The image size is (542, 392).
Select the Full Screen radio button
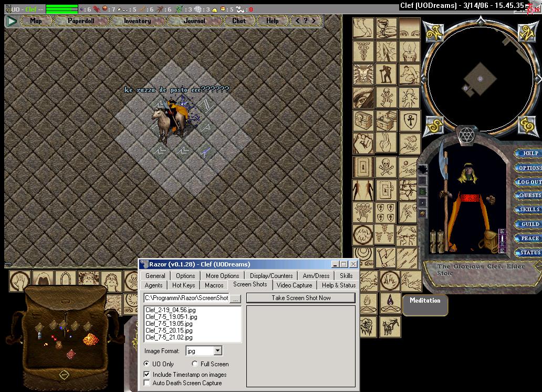point(195,364)
